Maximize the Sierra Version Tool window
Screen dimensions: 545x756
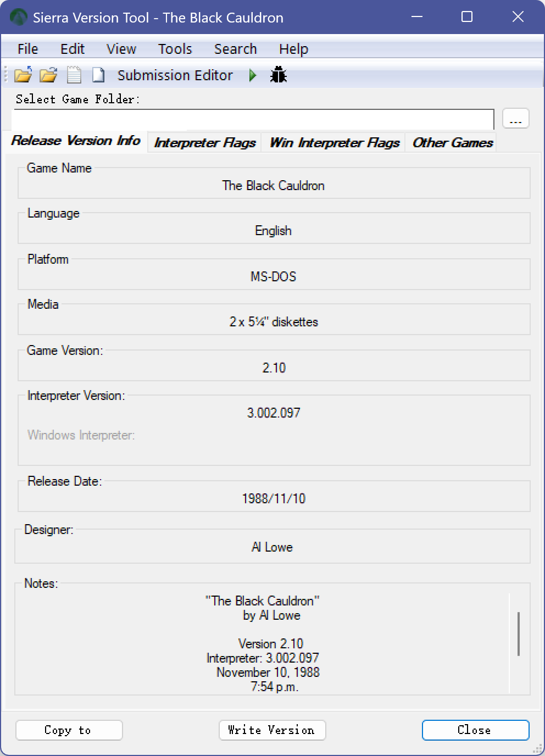coord(467,17)
